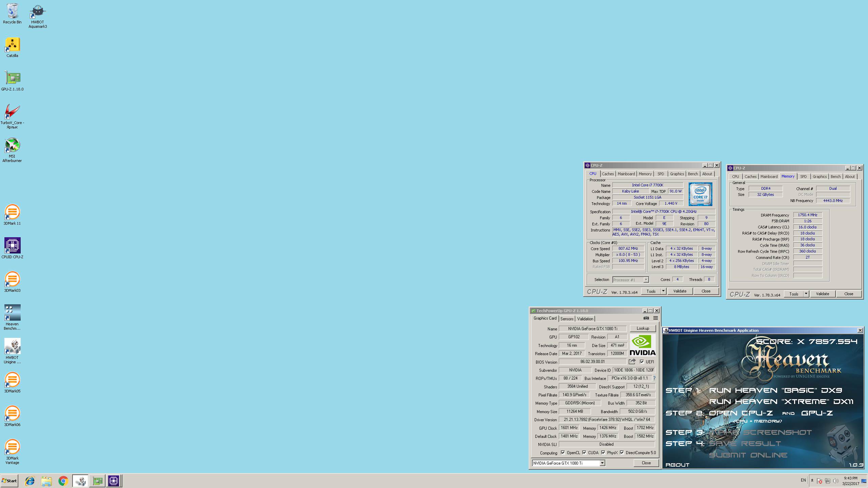This screenshot has height=488, width=868.
Task: Open Google Chrome from the taskbar
Action: [63, 481]
